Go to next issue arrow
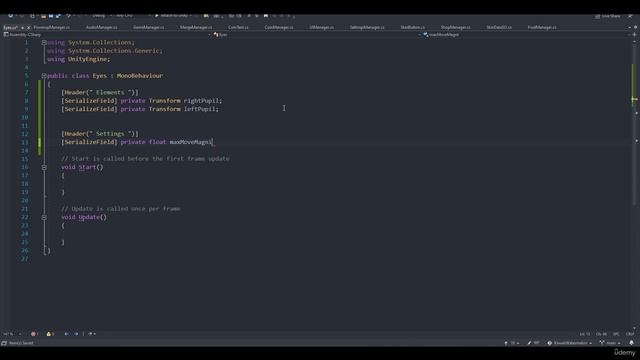The image size is (640, 360). point(76,334)
